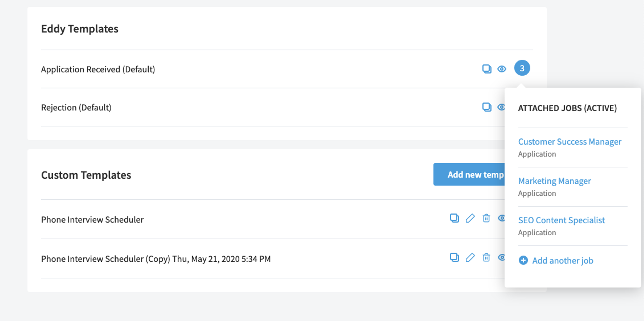This screenshot has height=321, width=644.
Task: Delete the Phone Interview Scheduler template
Action: tap(486, 218)
